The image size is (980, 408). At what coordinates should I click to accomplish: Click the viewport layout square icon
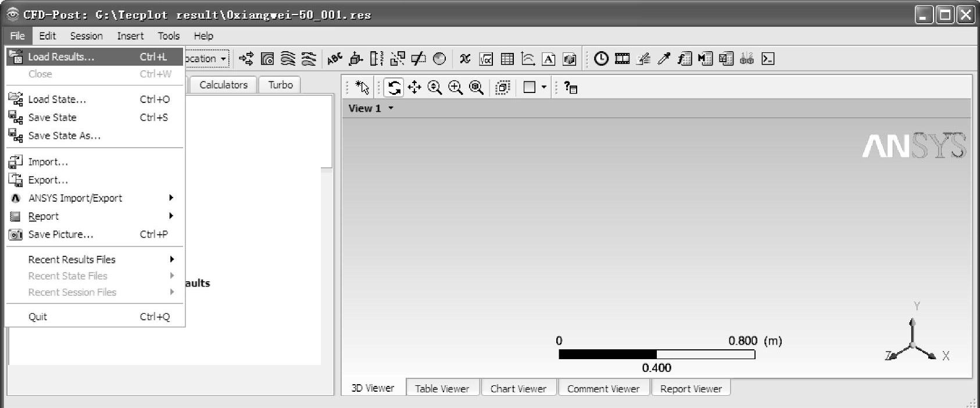coord(530,88)
